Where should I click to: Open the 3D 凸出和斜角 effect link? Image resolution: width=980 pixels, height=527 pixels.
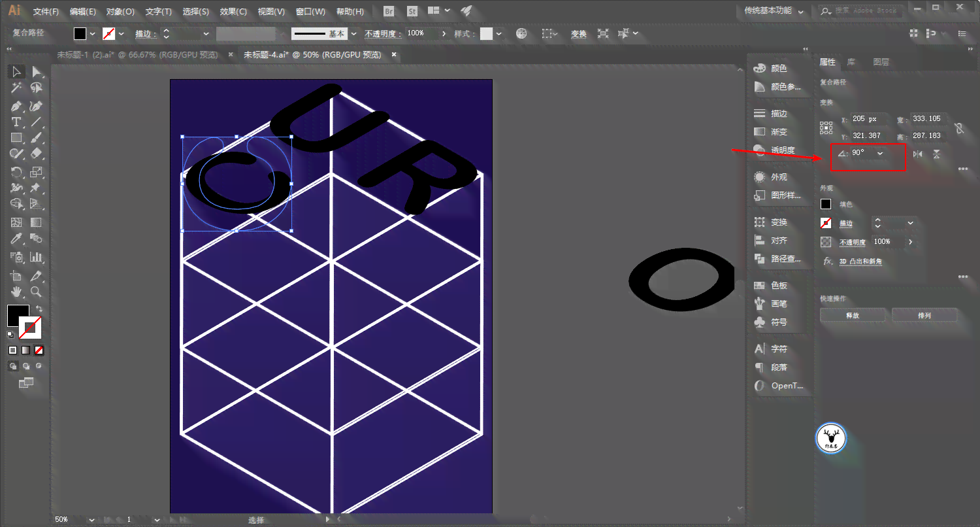(x=860, y=262)
